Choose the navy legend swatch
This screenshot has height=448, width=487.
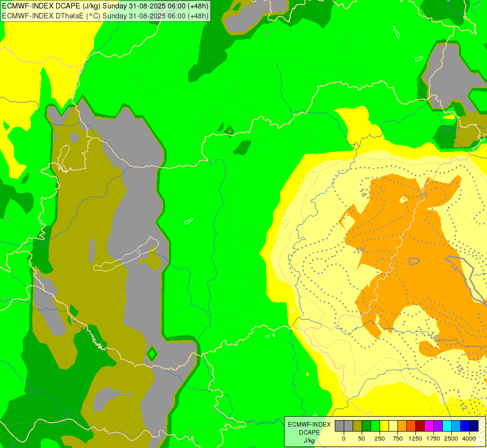point(474,426)
